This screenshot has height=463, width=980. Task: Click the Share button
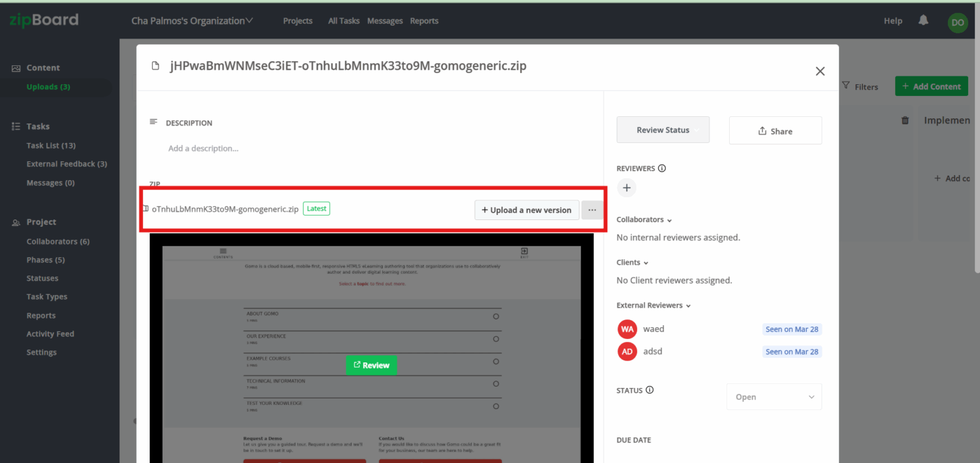776,131
